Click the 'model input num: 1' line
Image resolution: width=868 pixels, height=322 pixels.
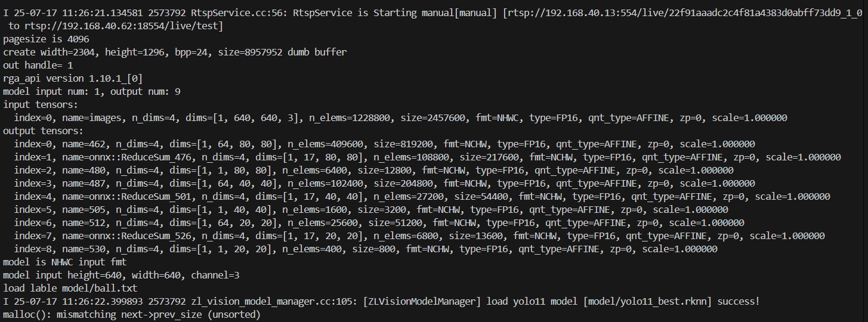(x=92, y=92)
